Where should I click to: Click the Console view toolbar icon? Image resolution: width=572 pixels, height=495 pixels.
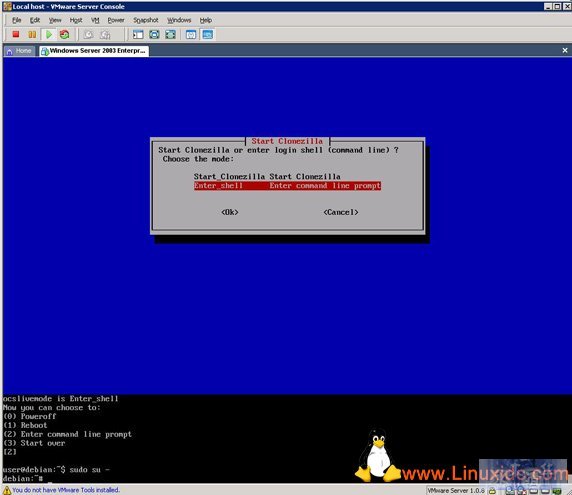point(208,35)
